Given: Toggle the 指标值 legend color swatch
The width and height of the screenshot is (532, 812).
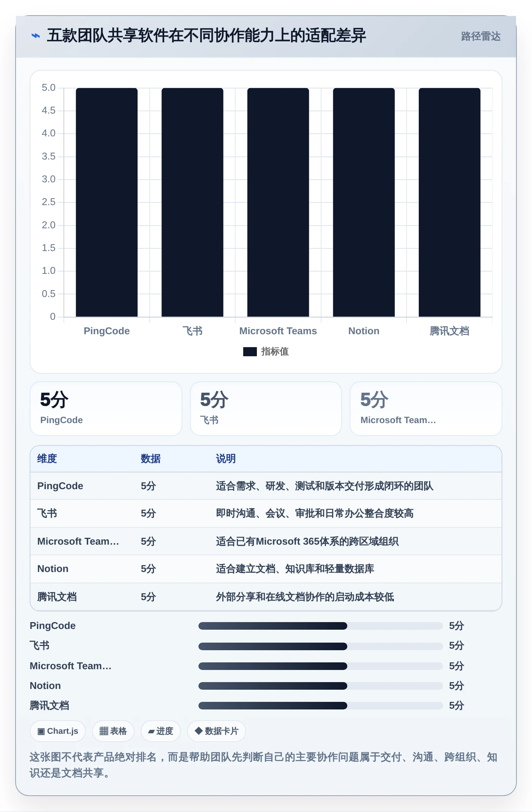Looking at the screenshot, I should tap(250, 352).
